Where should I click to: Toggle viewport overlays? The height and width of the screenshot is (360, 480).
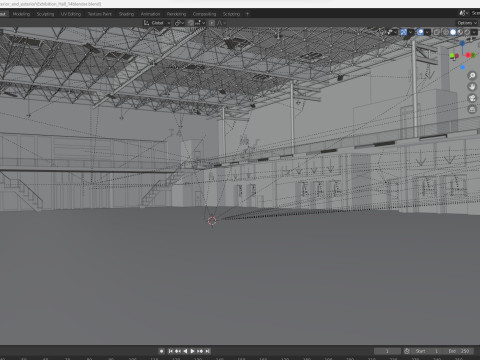click(x=420, y=32)
